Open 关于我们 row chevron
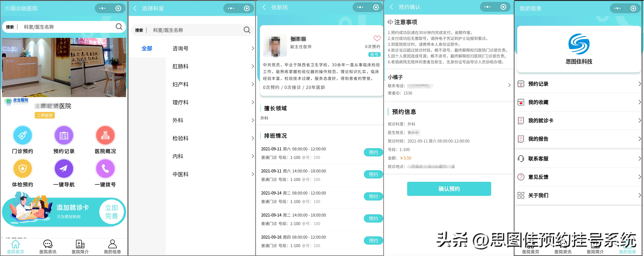 click(x=639, y=195)
